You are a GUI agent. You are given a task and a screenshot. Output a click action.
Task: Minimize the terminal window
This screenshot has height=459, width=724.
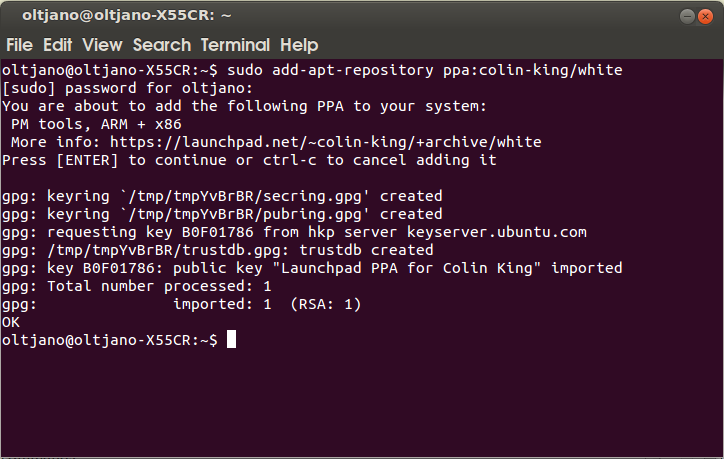point(687,17)
